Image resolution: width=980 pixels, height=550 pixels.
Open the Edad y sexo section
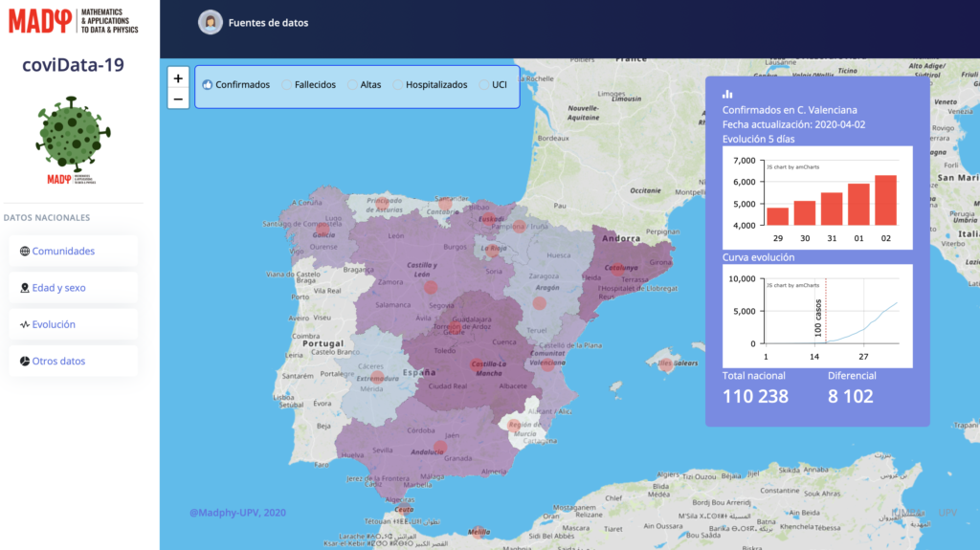click(60, 288)
